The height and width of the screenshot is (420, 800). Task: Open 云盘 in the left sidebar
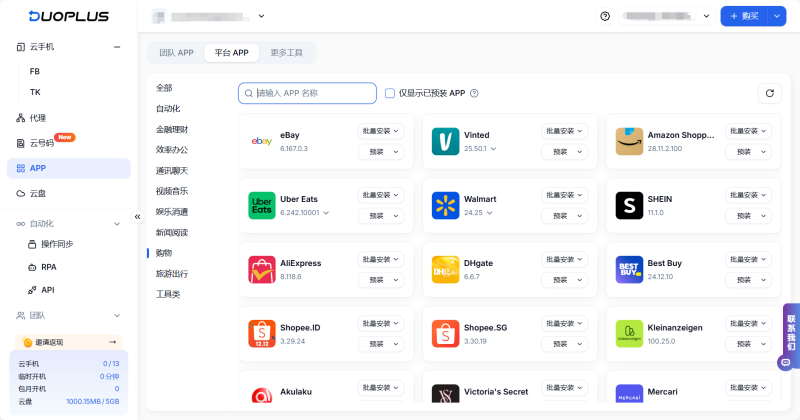tap(38, 193)
